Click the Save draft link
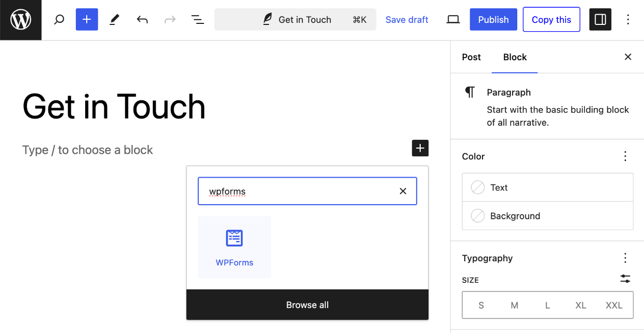This screenshot has width=644, height=333. 407,19
